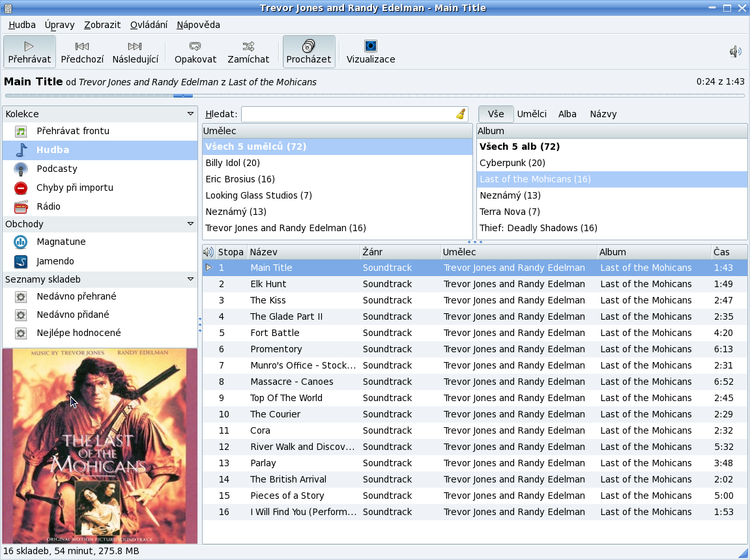Click the Play (Přehrávat) toolbar button
This screenshot has height=560, width=750.
29,52
